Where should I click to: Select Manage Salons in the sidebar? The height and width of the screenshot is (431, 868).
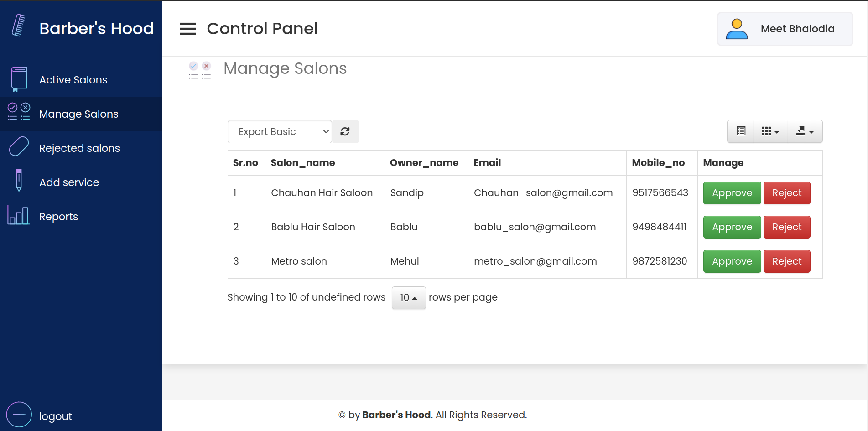coord(78,114)
